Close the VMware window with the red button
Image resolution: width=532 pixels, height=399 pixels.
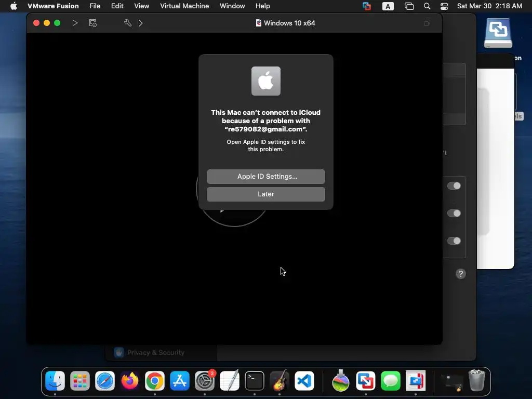(x=36, y=23)
